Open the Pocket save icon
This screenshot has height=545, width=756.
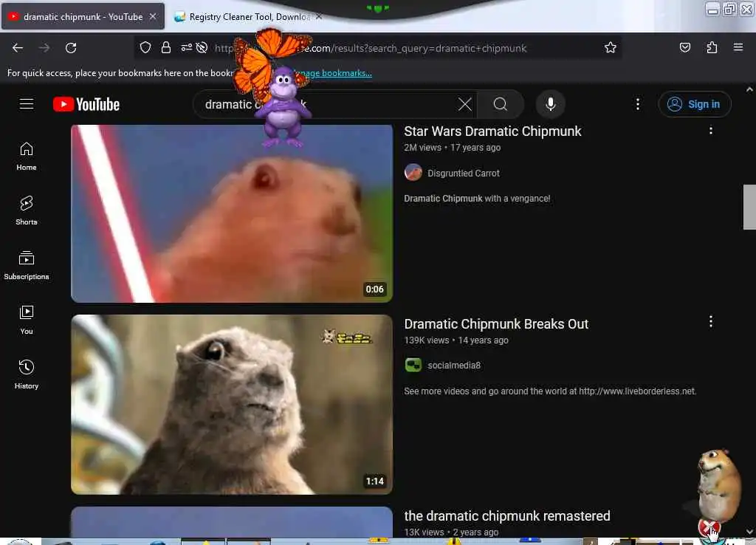pos(684,47)
